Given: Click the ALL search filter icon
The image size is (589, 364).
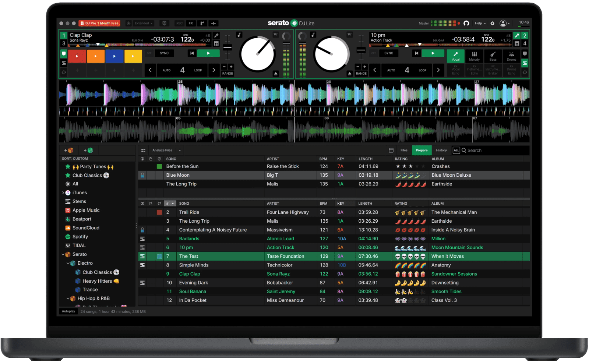Looking at the screenshot, I should pyautogui.click(x=456, y=150).
